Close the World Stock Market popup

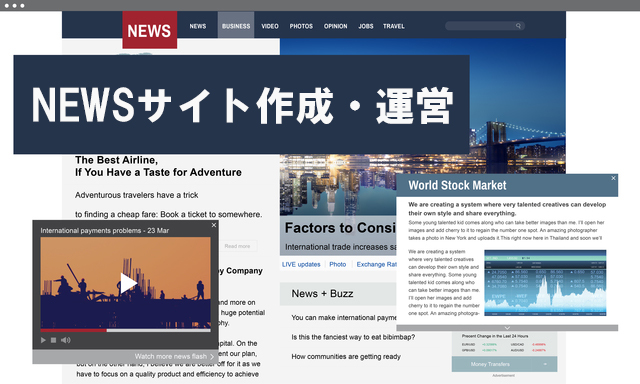coord(613,178)
